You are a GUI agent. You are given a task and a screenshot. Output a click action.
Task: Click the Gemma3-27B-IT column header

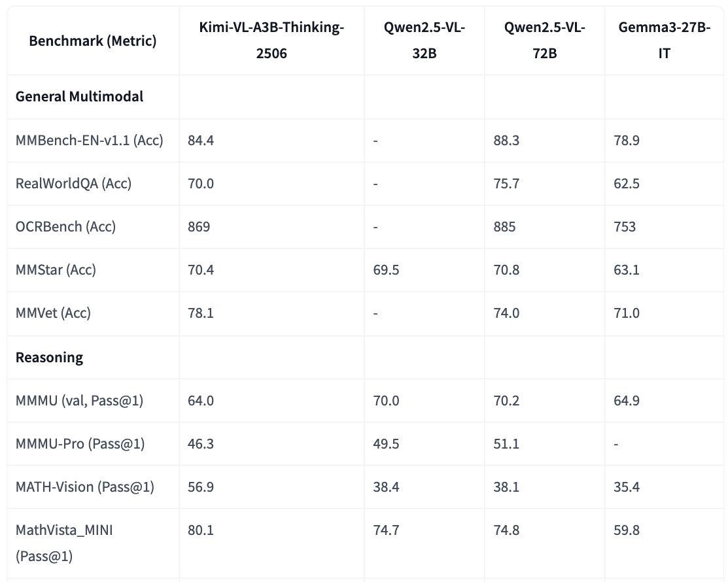pos(664,41)
